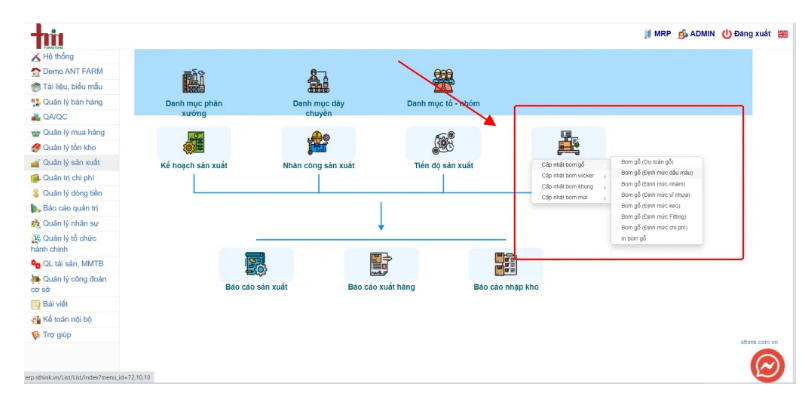Open the Messenger chat bubble icon
The width and height of the screenshot is (802, 396).
(x=767, y=366)
